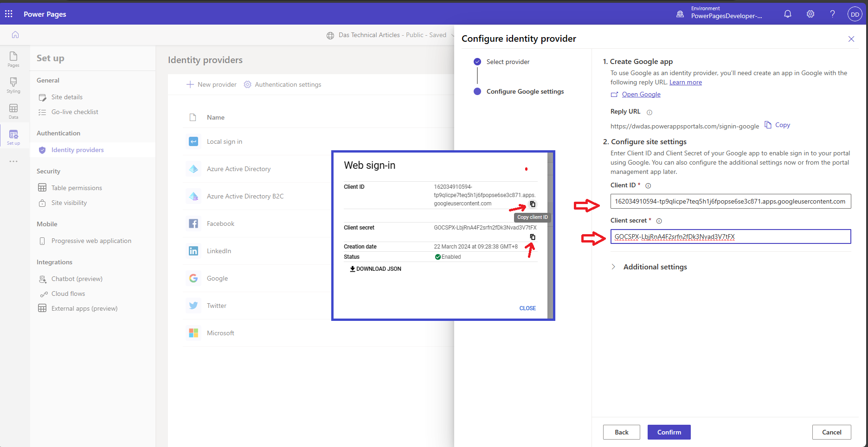This screenshot has width=868, height=447.
Task: Open Authentication settings
Action: pyautogui.click(x=283, y=84)
